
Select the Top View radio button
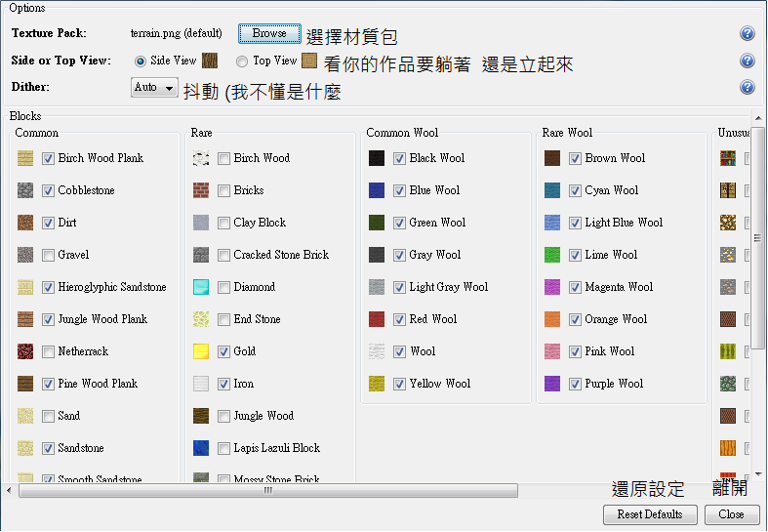point(242,61)
